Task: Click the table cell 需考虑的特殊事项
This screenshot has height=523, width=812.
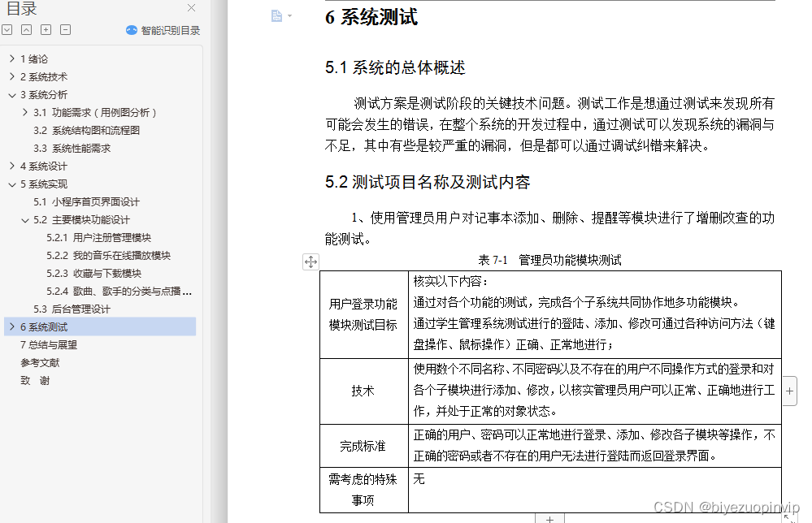Action: coord(363,490)
